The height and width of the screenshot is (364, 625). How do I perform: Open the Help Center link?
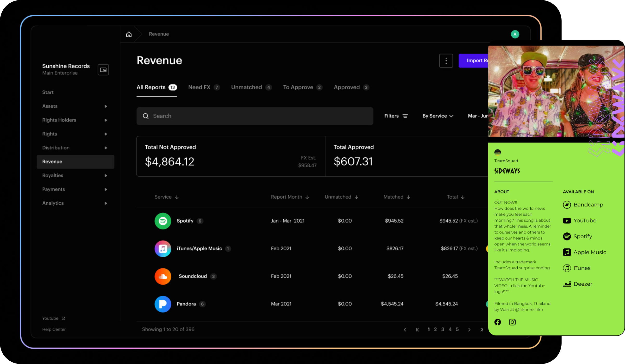[x=54, y=329]
